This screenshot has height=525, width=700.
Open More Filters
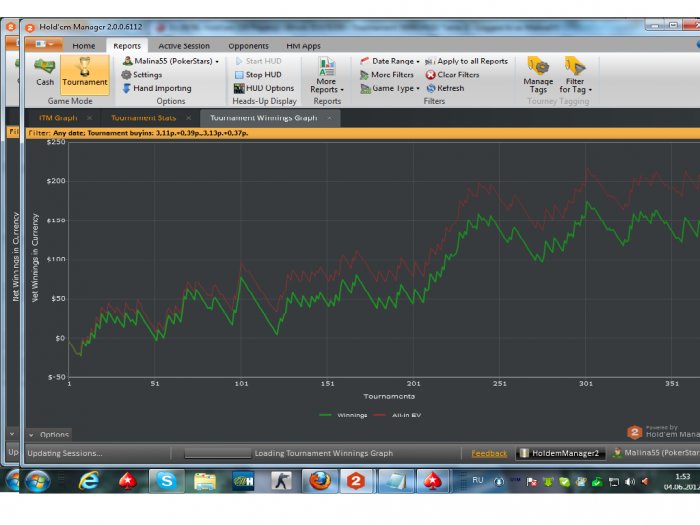pyautogui.click(x=387, y=75)
